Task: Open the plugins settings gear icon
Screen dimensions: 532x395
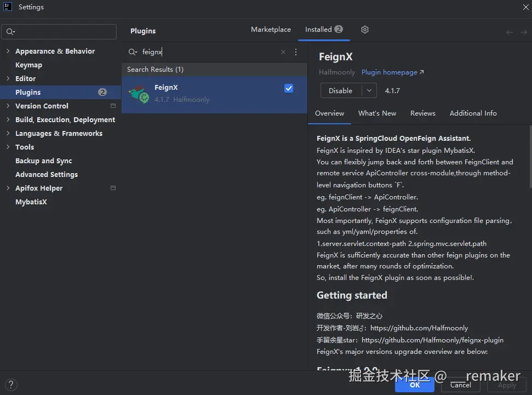Action: coord(365,30)
